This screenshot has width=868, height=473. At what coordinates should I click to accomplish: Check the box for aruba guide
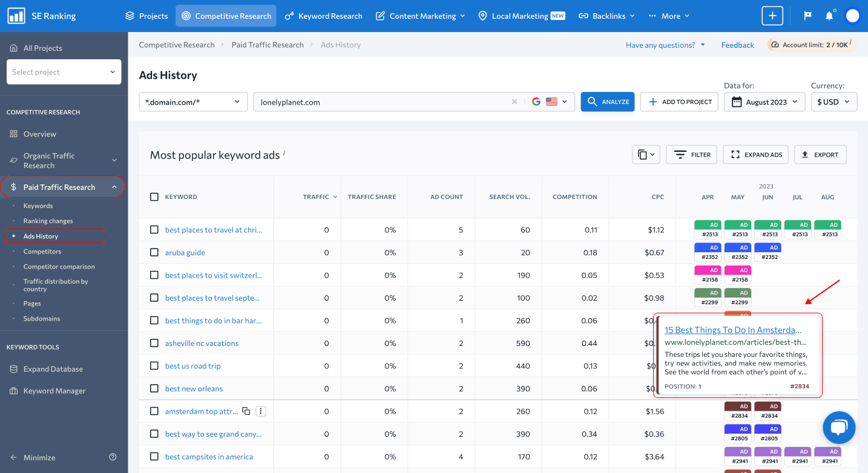(154, 252)
